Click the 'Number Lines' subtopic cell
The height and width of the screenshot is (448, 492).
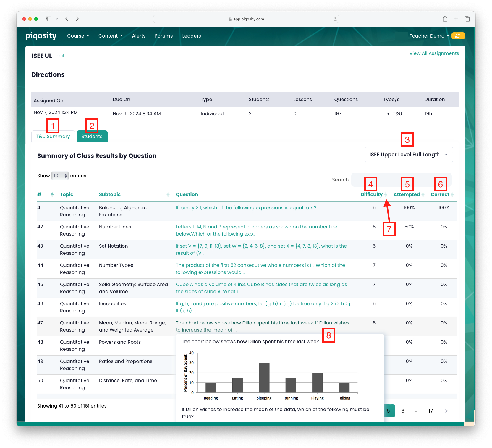tap(115, 227)
